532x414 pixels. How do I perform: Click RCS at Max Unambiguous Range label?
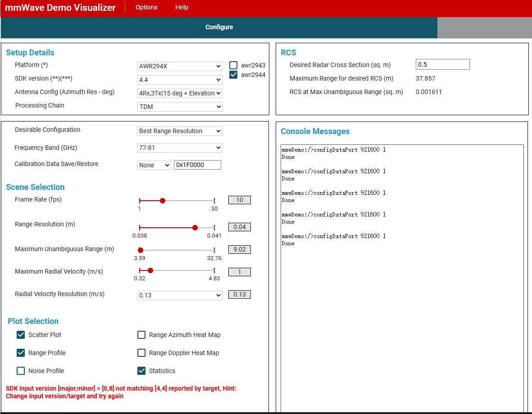click(x=346, y=92)
